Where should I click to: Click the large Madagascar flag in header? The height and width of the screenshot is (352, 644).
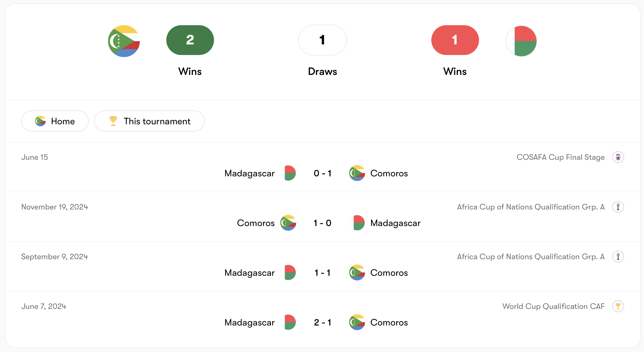(521, 41)
